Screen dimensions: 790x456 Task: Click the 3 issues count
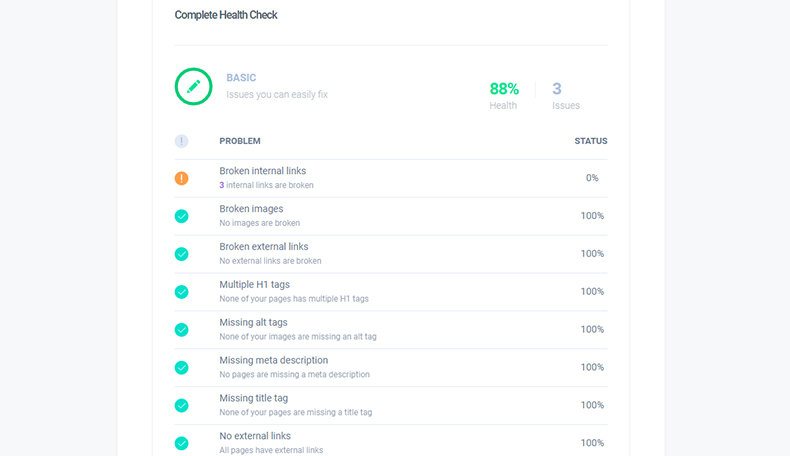[557, 89]
